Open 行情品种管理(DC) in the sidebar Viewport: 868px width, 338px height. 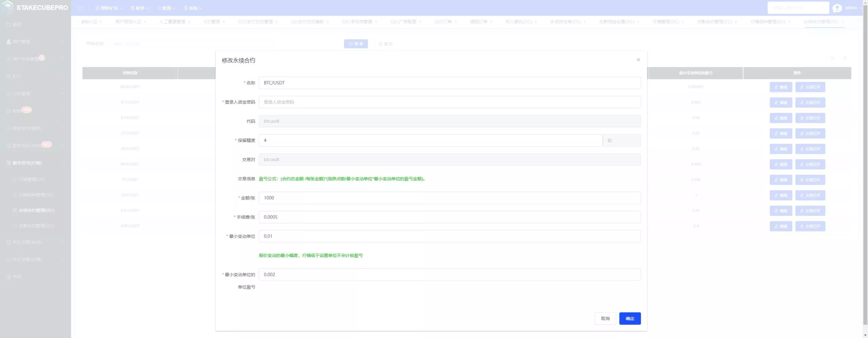click(36, 195)
